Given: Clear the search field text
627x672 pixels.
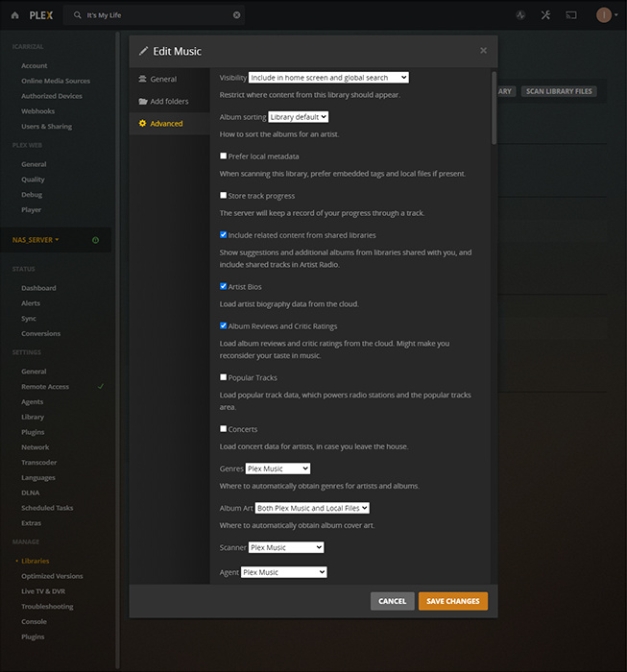Looking at the screenshot, I should [236, 15].
